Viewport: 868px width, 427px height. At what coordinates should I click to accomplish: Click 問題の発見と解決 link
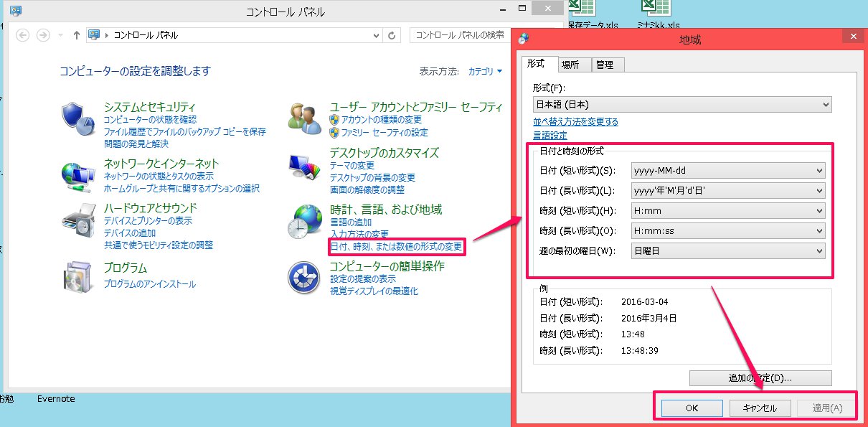(x=136, y=144)
